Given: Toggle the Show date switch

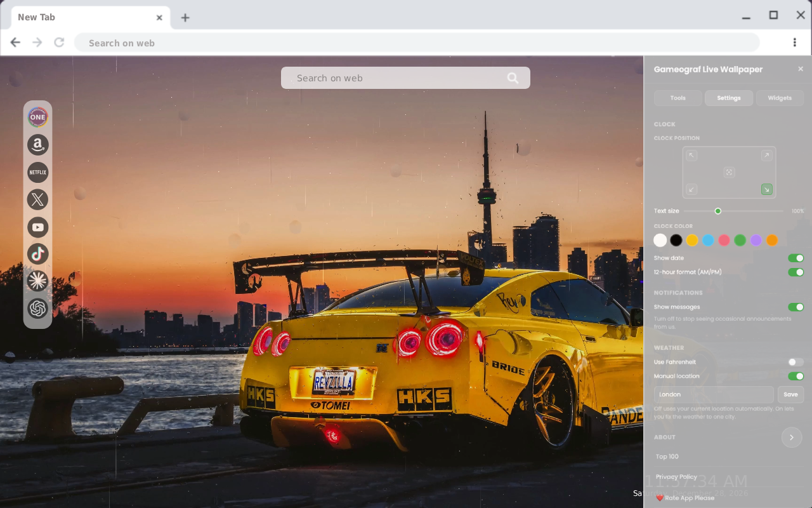Looking at the screenshot, I should coord(796,258).
